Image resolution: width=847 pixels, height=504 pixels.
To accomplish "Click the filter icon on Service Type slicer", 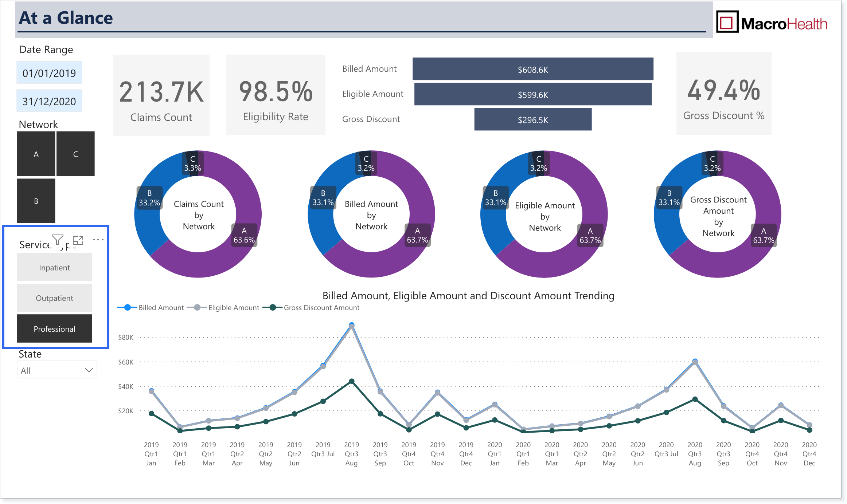I will point(58,240).
